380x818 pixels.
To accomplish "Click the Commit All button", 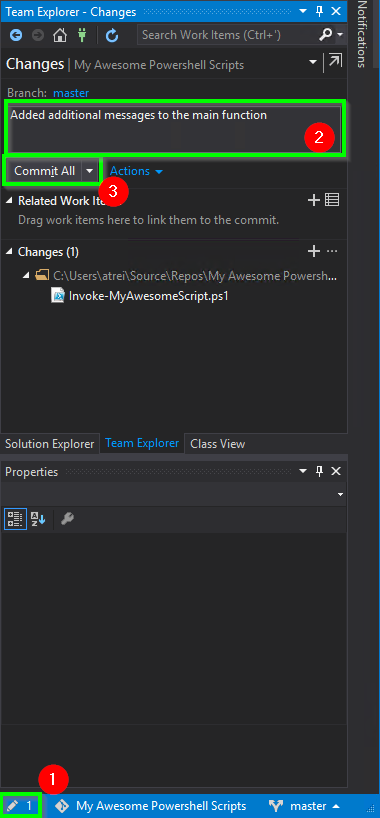I will point(44,171).
